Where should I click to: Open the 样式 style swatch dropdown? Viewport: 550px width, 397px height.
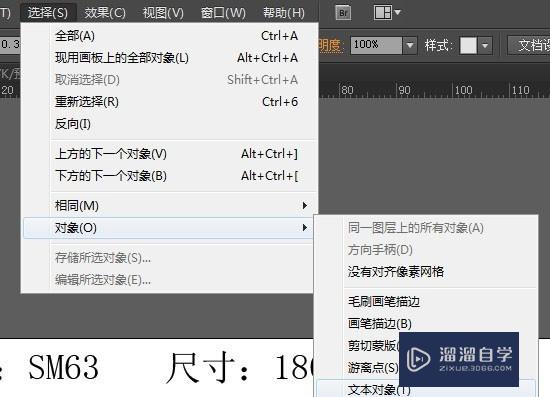click(485, 45)
